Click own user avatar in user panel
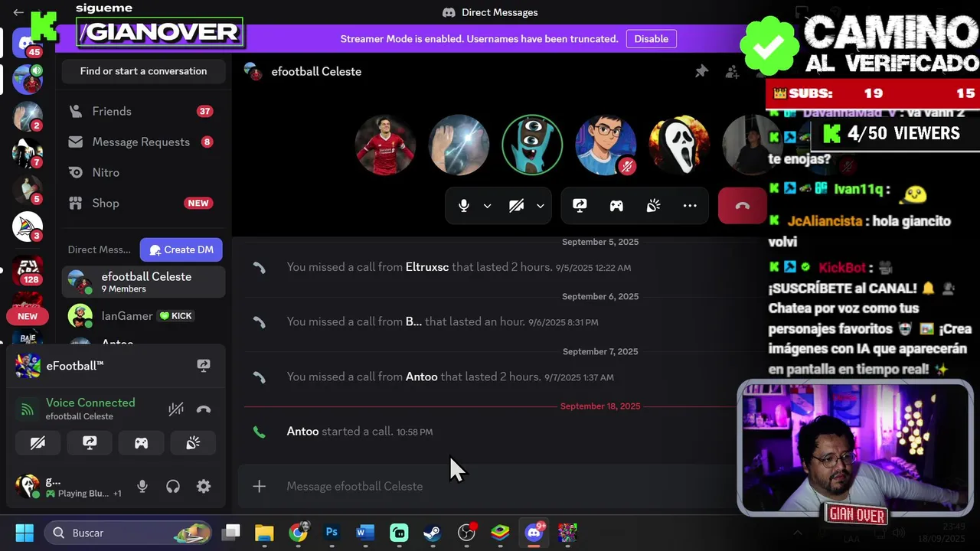 pos(28,486)
